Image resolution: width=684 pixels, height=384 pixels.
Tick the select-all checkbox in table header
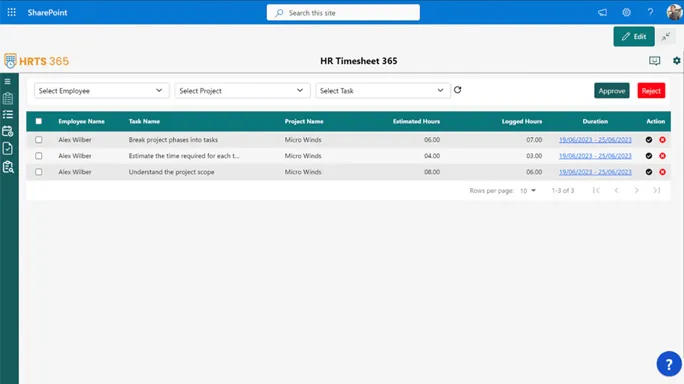tap(39, 121)
